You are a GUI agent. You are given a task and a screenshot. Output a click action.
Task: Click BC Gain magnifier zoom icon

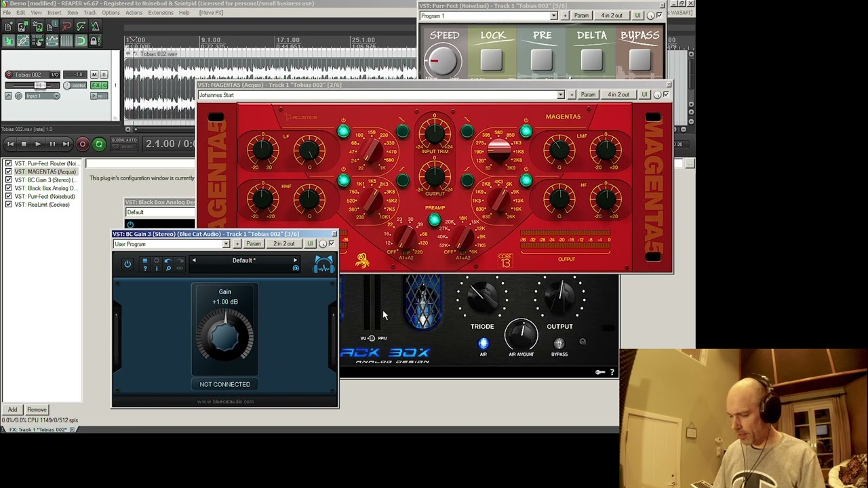pyautogui.click(x=168, y=268)
